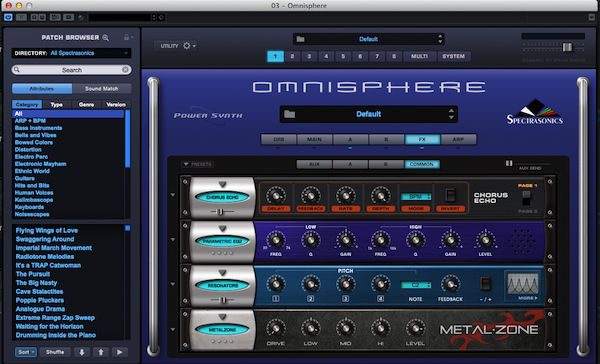Click the master volume slider handle

click(x=567, y=47)
